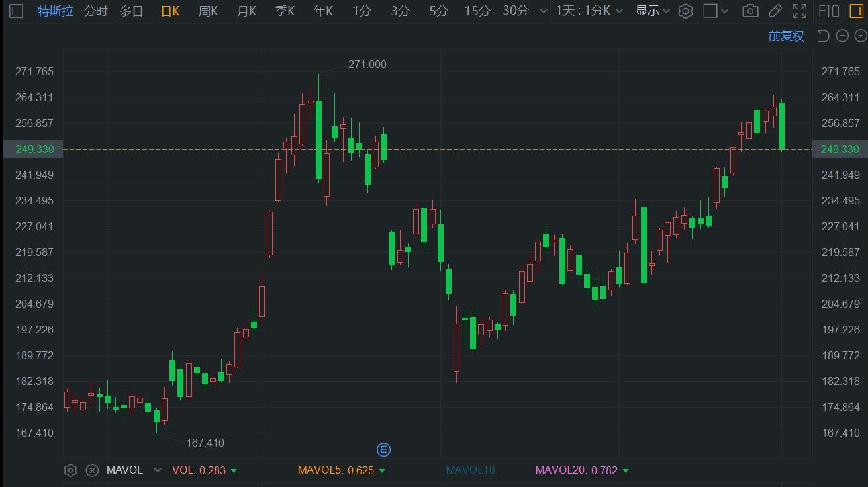Enter fullscreen chart mode

point(799,11)
